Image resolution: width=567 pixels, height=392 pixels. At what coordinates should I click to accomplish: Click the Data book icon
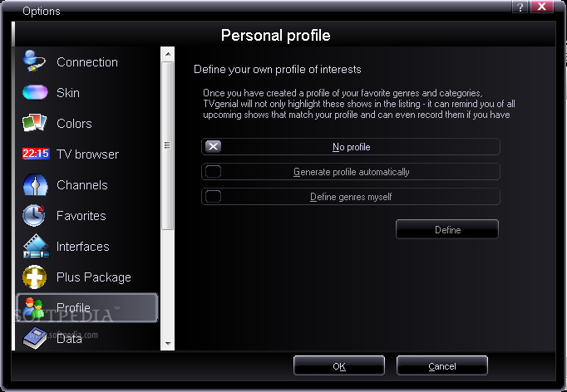click(x=35, y=339)
